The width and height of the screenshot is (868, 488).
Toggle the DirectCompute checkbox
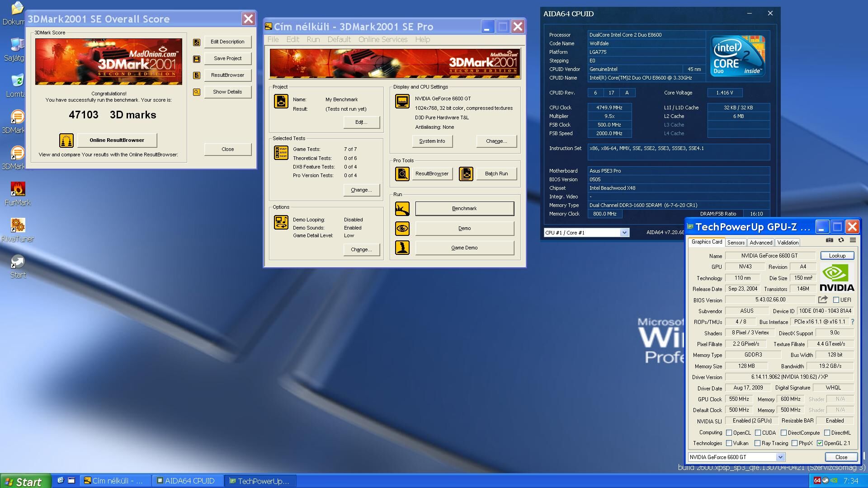click(783, 433)
